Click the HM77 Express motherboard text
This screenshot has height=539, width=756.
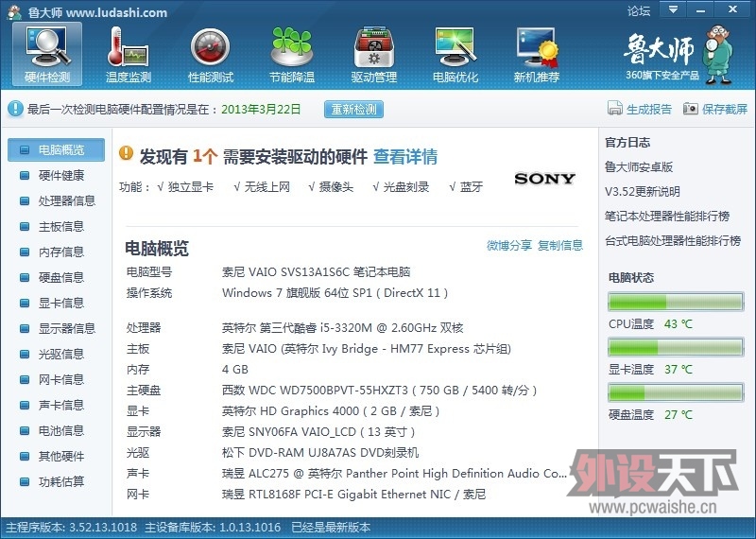[367, 349]
